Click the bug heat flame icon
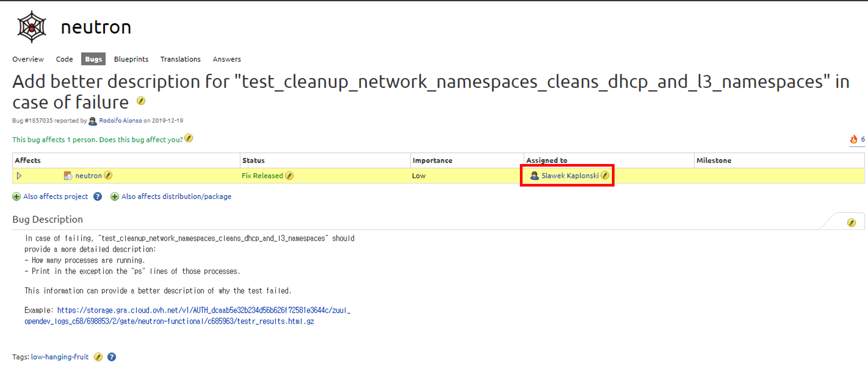Screen dimensions: 868x377 [854, 139]
